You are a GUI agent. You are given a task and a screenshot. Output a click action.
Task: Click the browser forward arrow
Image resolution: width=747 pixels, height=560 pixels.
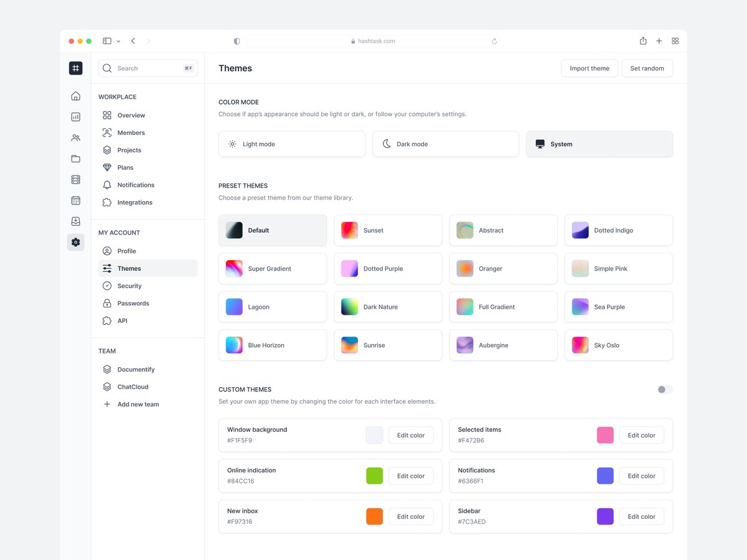(x=148, y=41)
